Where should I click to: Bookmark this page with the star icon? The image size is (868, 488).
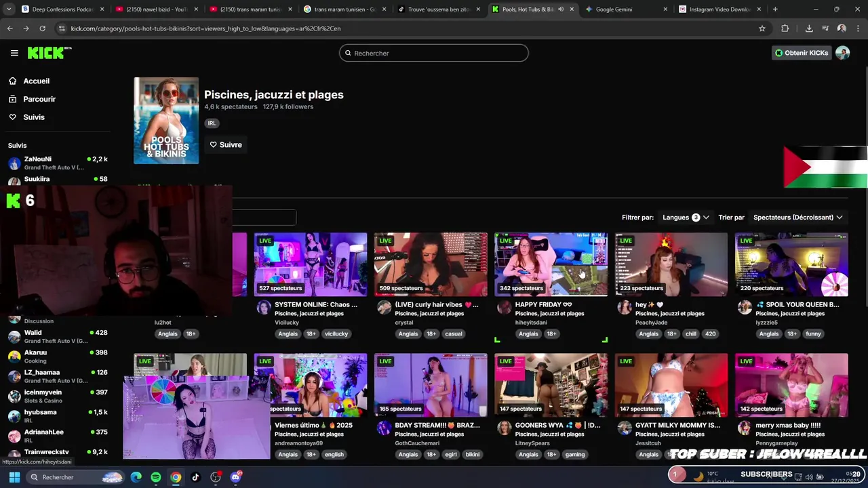[762, 28]
